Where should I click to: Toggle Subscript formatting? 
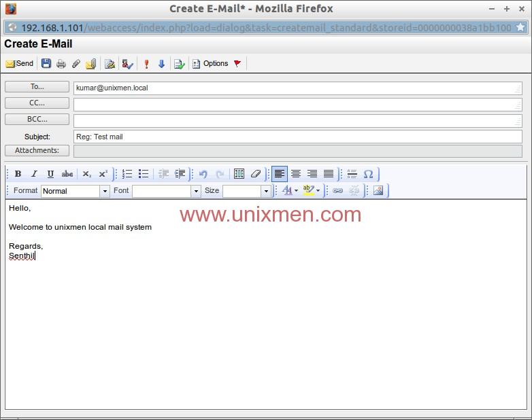coord(87,174)
